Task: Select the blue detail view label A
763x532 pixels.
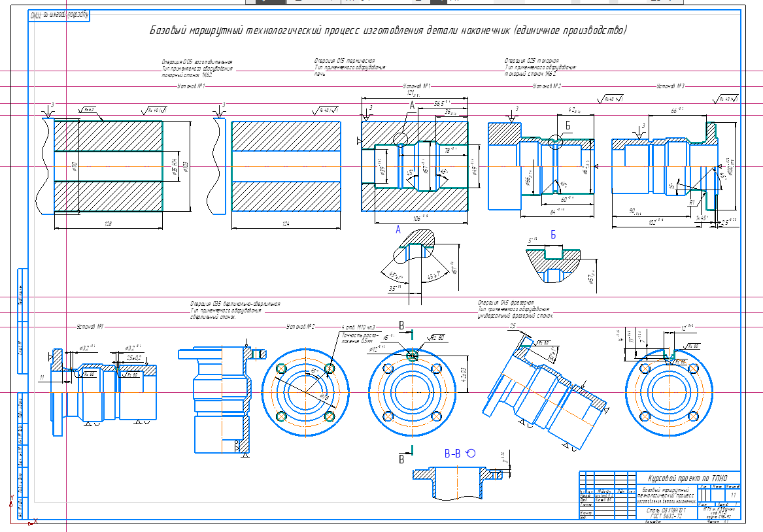Action: click(x=398, y=229)
